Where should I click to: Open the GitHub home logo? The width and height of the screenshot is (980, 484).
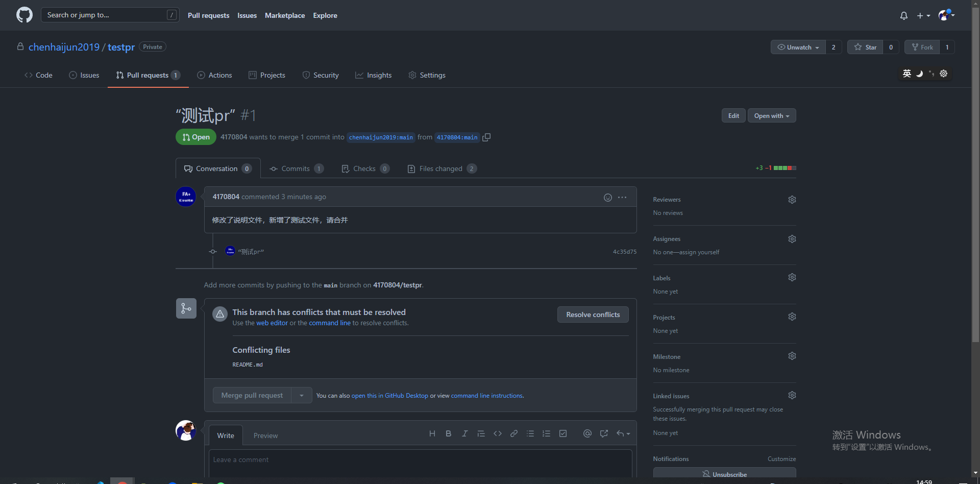point(24,15)
